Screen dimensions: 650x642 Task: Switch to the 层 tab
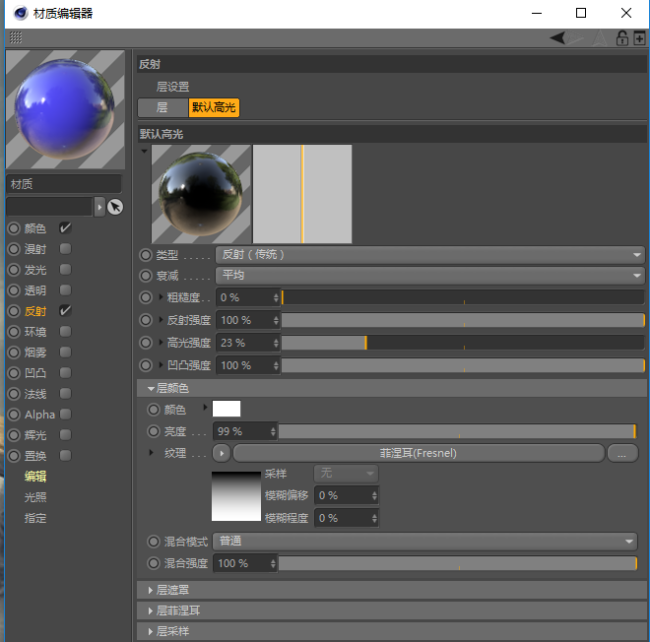pos(162,107)
